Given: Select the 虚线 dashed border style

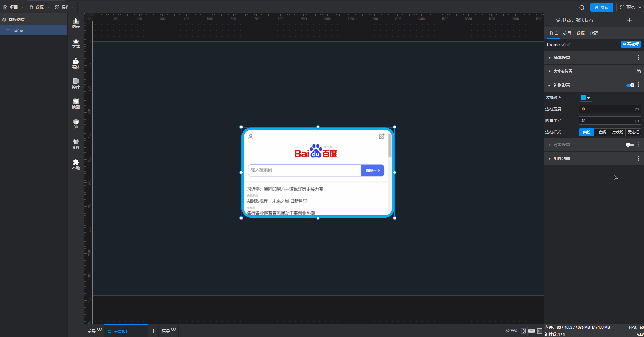Looking at the screenshot, I should (x=602, y=132).
